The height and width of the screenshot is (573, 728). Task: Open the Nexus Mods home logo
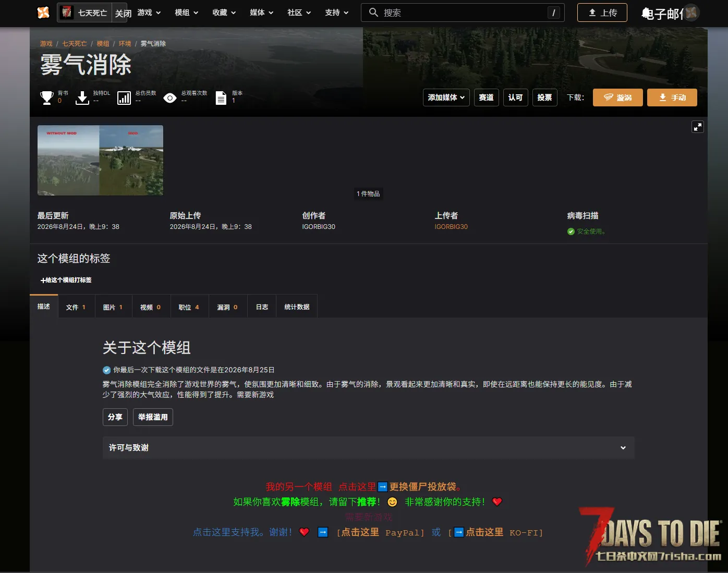(x=43, y=13)
